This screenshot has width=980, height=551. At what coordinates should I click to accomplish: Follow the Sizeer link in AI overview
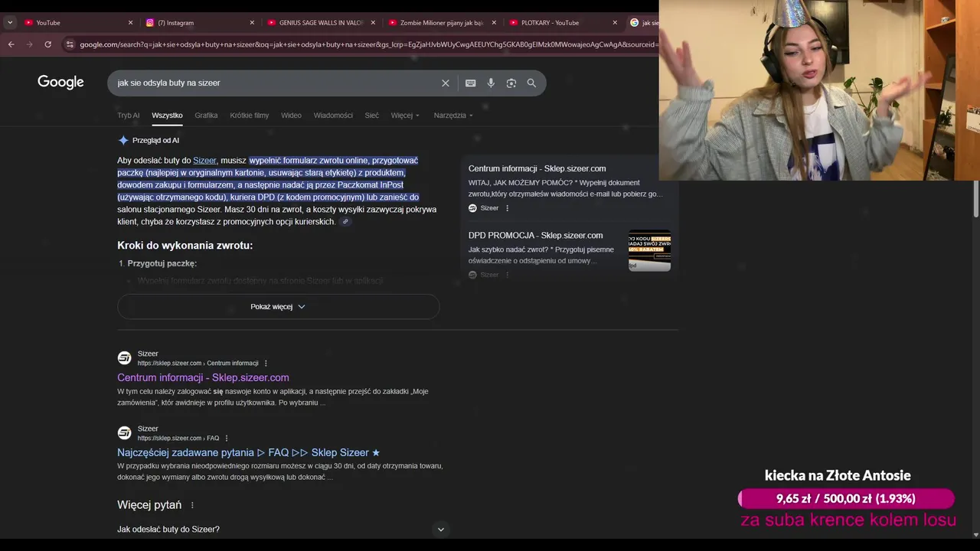tap(204, 161)
